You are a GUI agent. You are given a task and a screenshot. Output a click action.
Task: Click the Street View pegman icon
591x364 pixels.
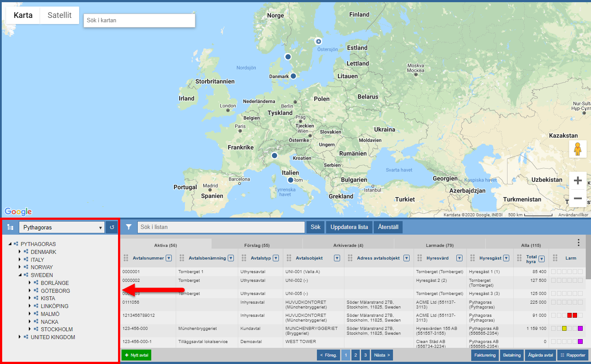577,149
